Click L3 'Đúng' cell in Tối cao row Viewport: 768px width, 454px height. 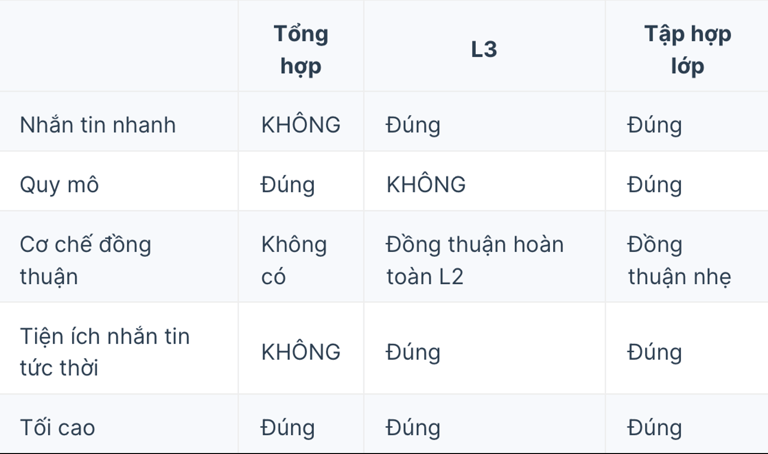point(413,428)
